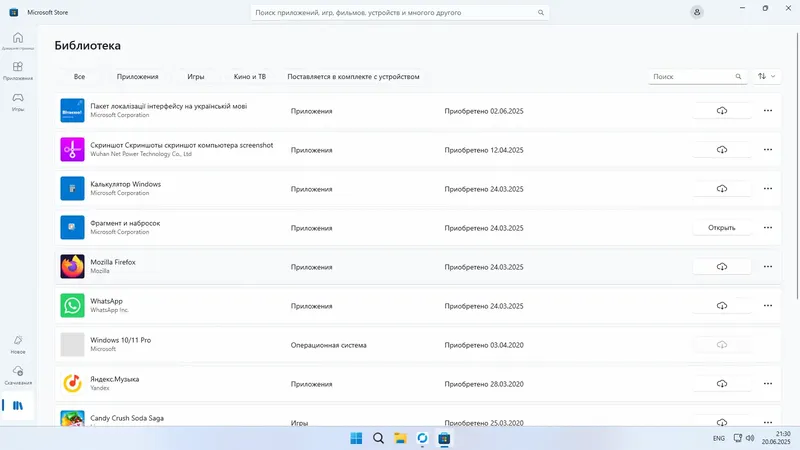Click the Snip & Sketch app icon
800x450 pixels.
pos(72,228)
